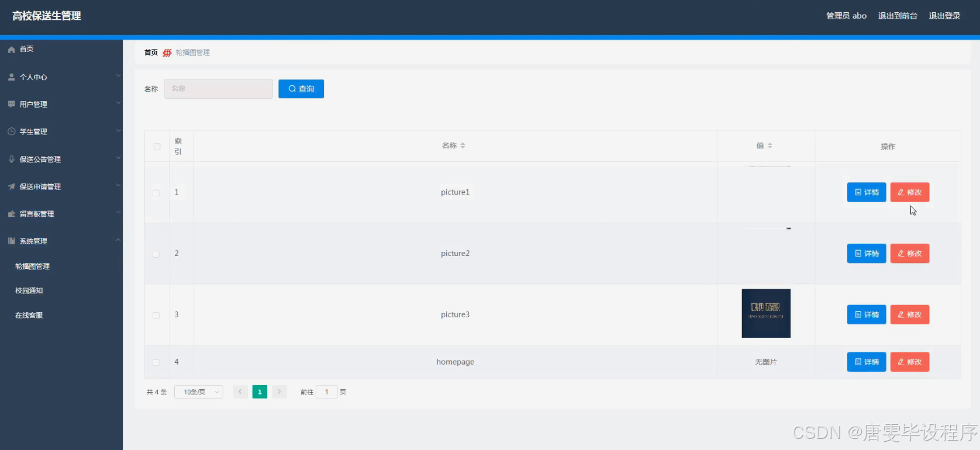
Task: Expand the 留言板管理 submenu arrow
Action: click(118, 212)
